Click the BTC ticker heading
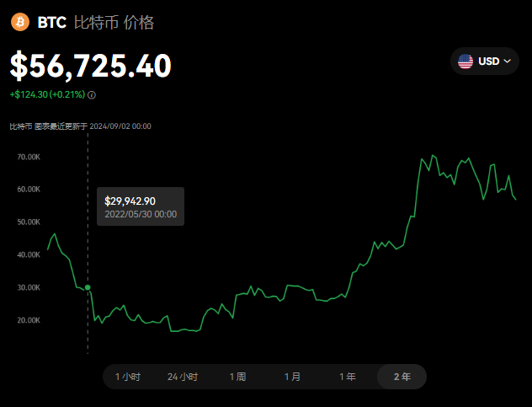 pyautogui.click(x=52, y=23)
